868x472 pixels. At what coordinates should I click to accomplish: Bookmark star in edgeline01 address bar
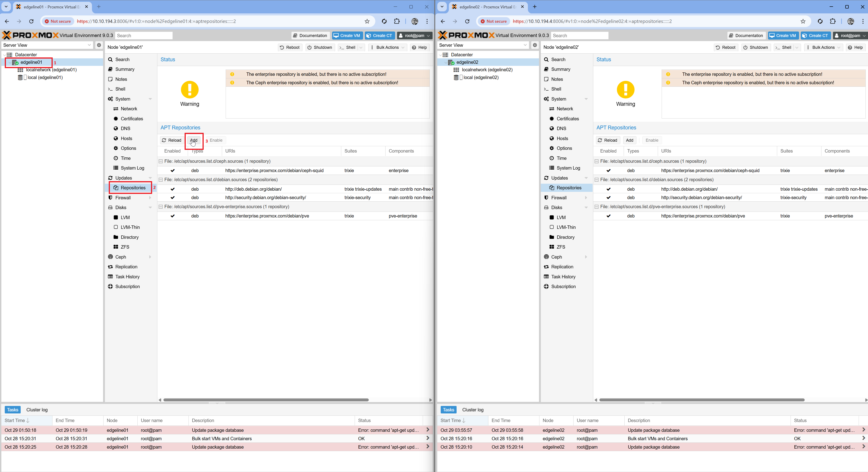[x=367, y=21]
